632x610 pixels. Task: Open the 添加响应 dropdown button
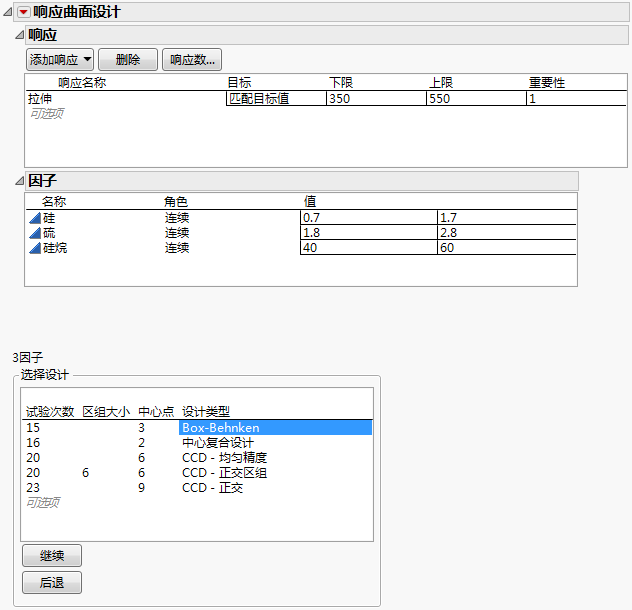point(60,60)
